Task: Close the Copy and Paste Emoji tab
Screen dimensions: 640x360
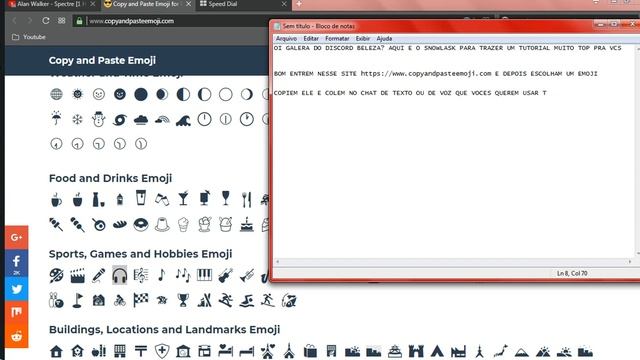Action: point(188,4)
